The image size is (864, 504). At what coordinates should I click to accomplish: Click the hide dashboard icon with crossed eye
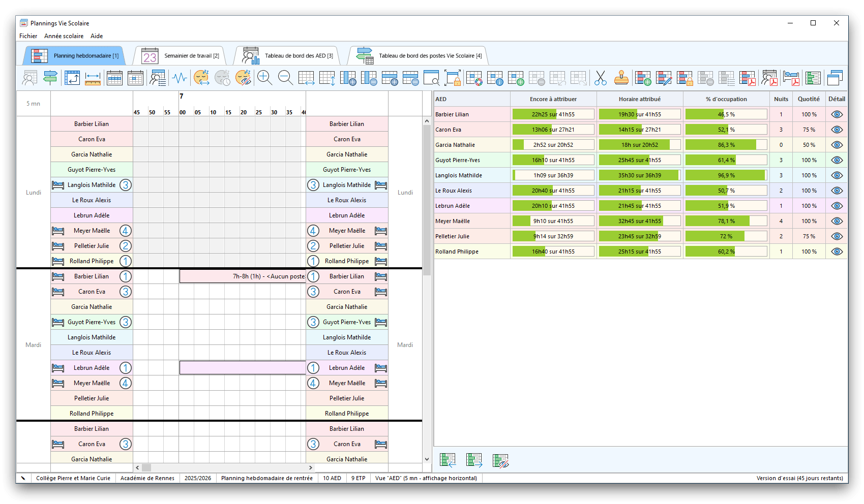click(500, 460)
